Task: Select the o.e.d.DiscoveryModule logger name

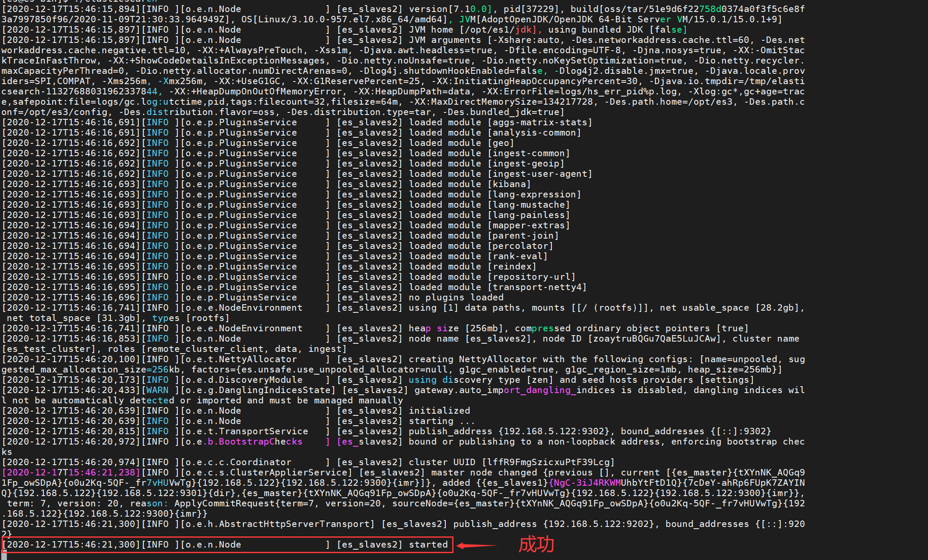Action: (x=244, y=380)
